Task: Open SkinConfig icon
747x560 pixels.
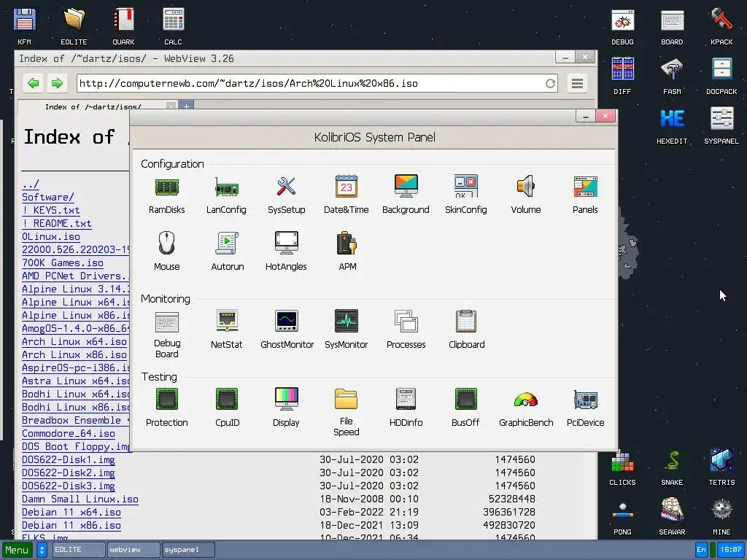Action: tap(466, 186)
